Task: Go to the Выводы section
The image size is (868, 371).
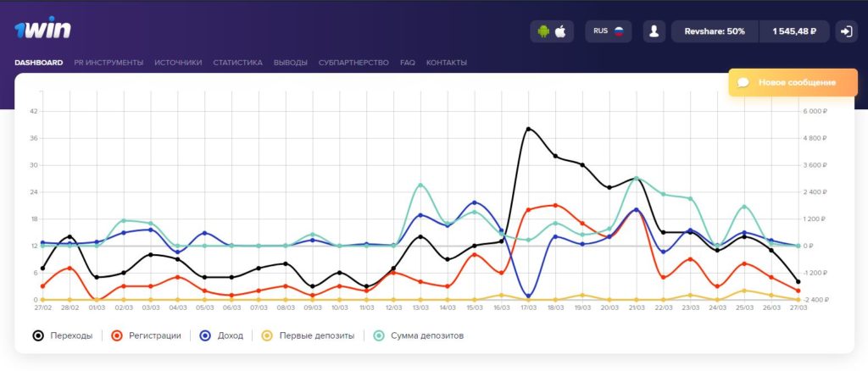Action: (290, 63)
